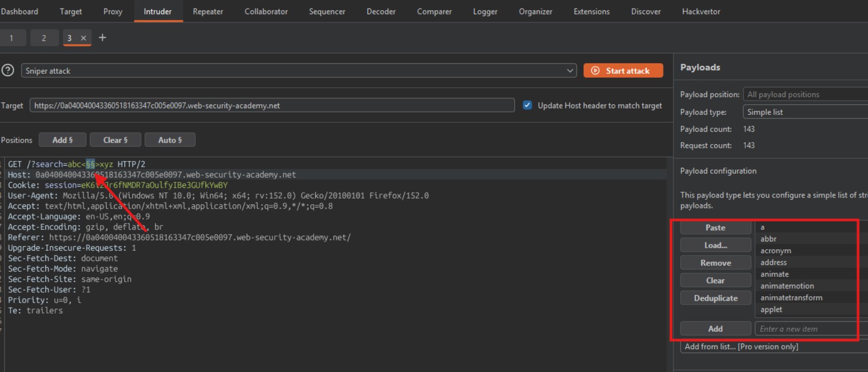Click the User-Agent header line

[218, 195]
